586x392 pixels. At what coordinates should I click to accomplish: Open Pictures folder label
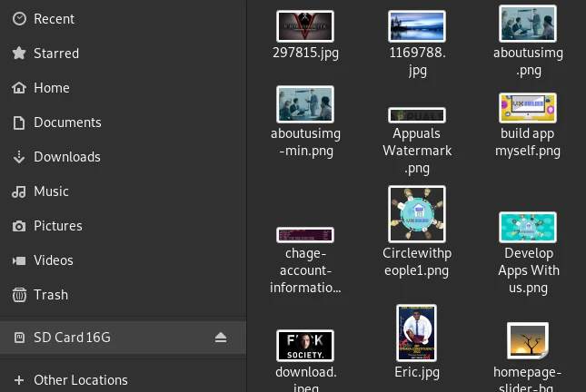58,226
